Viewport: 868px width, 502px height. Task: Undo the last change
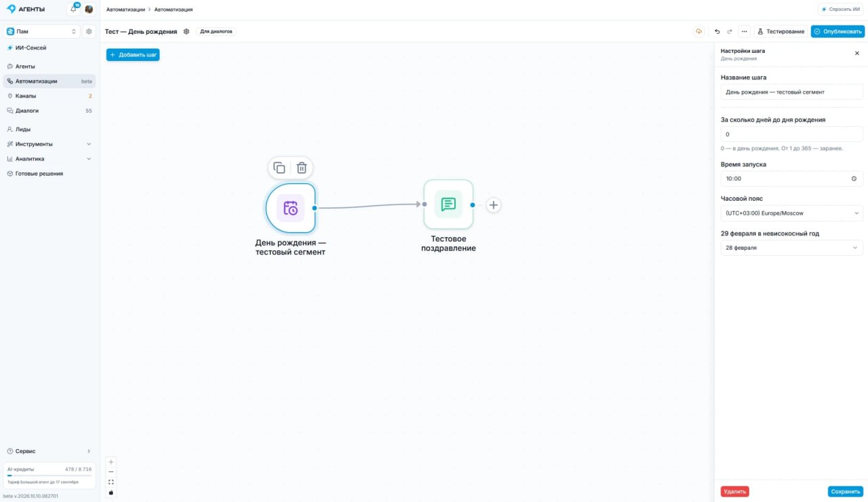(717, 31)
